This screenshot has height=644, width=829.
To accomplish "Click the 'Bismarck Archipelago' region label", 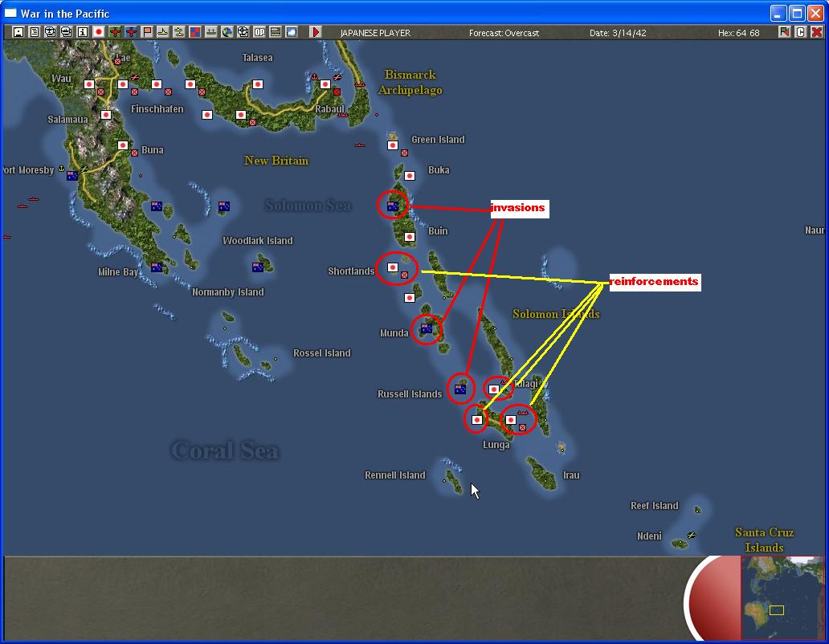I will [410, 82].
